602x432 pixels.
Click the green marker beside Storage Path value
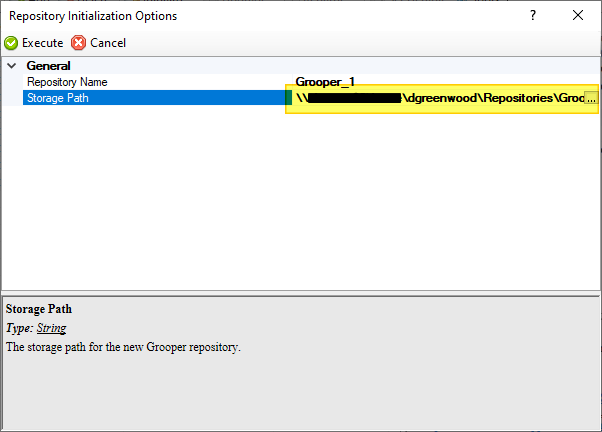[x=288, y=98]
